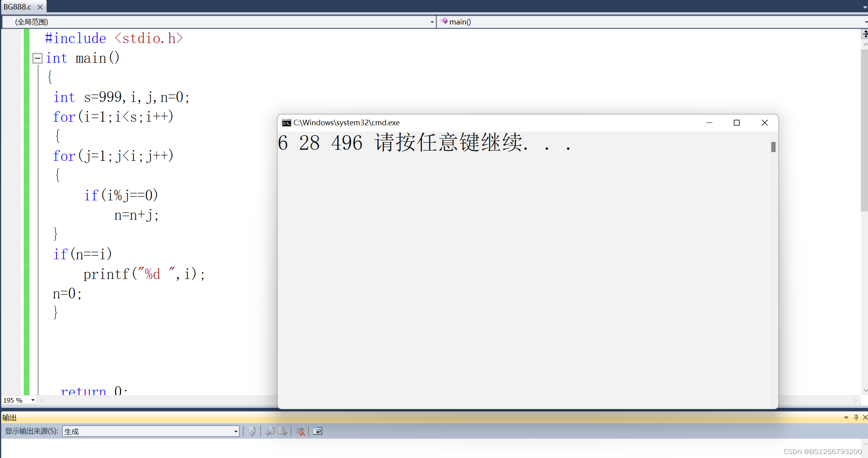Click the editor split-window handle above scrollbar
The height and width of the screenshot is (458, 868).
tap(864, 34)
